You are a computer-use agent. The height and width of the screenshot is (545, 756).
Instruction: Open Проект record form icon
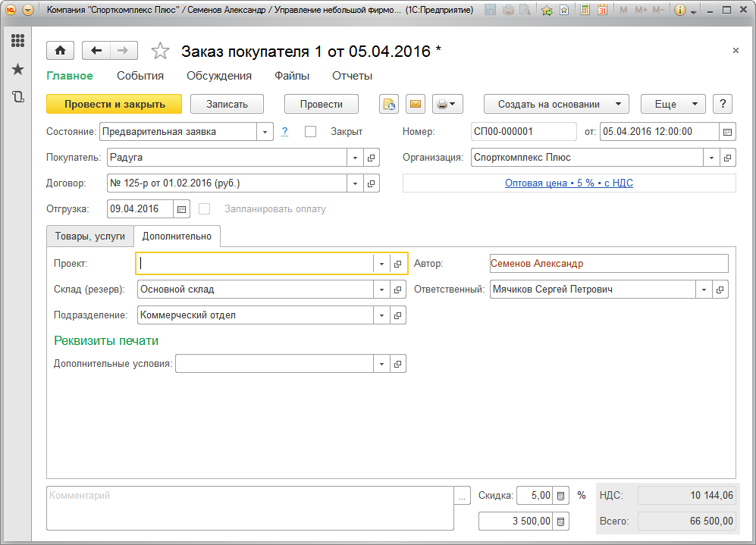398,264
